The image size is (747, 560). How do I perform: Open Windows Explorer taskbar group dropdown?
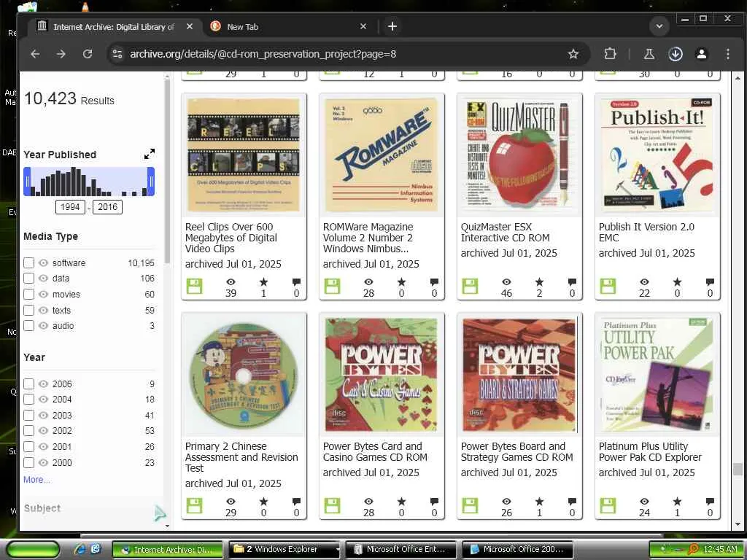coord(337,550)
